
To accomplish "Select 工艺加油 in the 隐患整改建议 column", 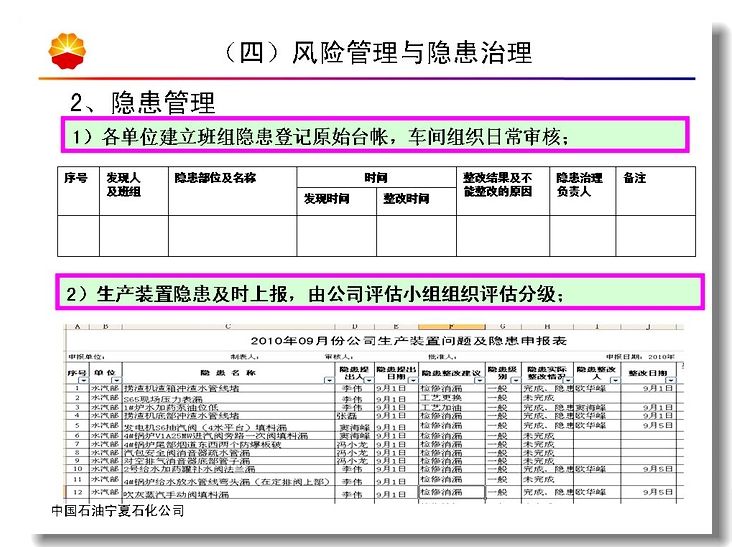I will pyautogui.click(x=452, y=407).
